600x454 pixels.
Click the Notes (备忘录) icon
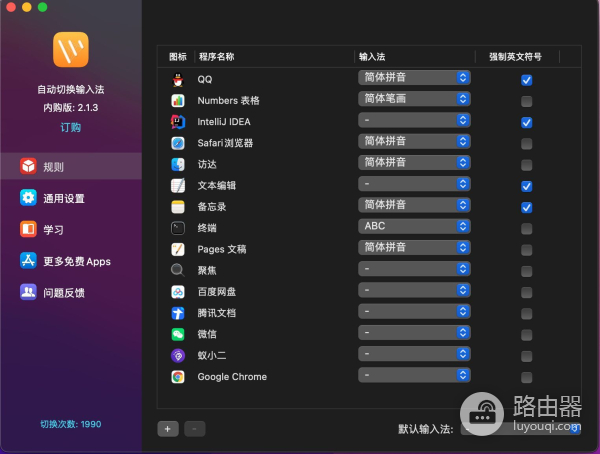[x=178, y=207]
